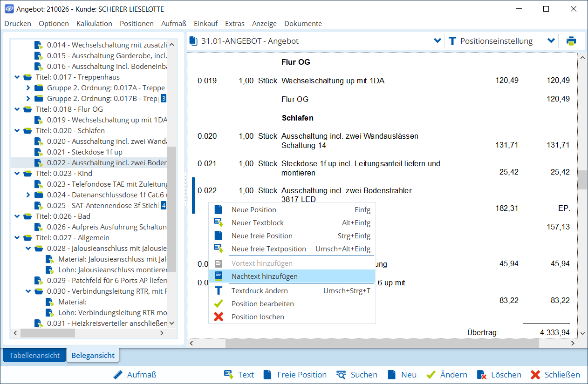
Task: Switch to the Tabellenansicht tab
Action: 35,355
